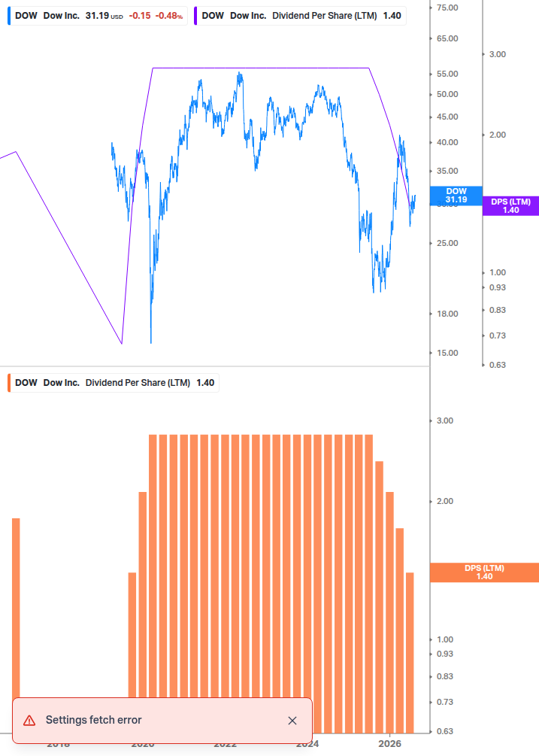Click the 75.00 price axis label
The width and height of the screenshot is (539, 756).
click(447, 8)
